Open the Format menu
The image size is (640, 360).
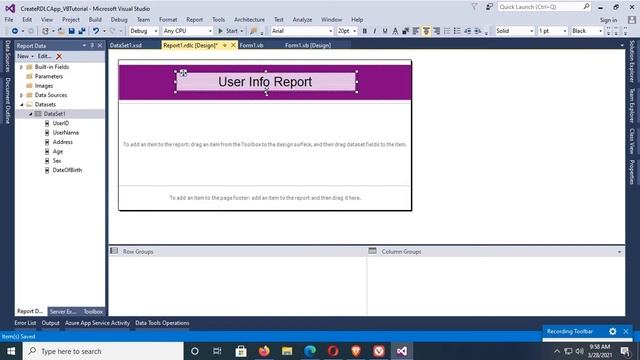(168, 20)
